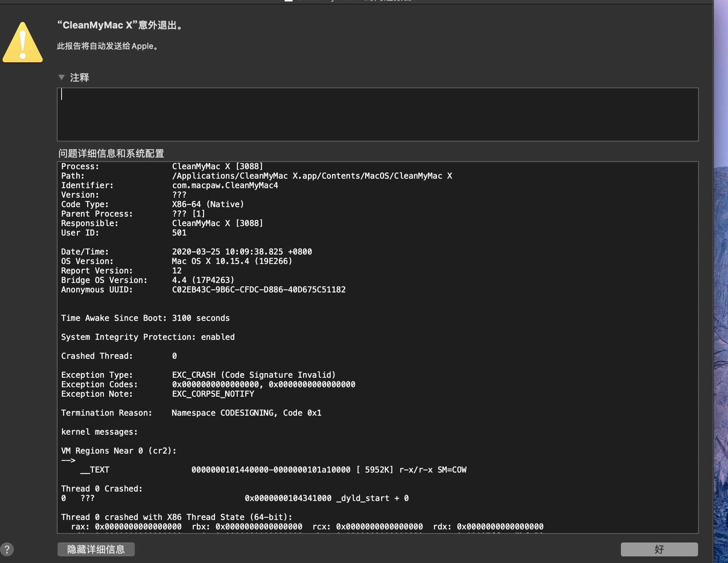This screenshot has width=728, height=563.
Task: Click the heading “CleanMyMac X”意外退出
Action: (x=120, y=25)
